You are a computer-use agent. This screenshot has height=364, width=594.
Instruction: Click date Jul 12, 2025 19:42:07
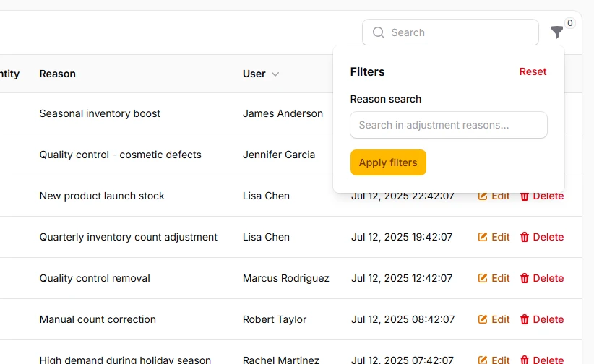402,237
